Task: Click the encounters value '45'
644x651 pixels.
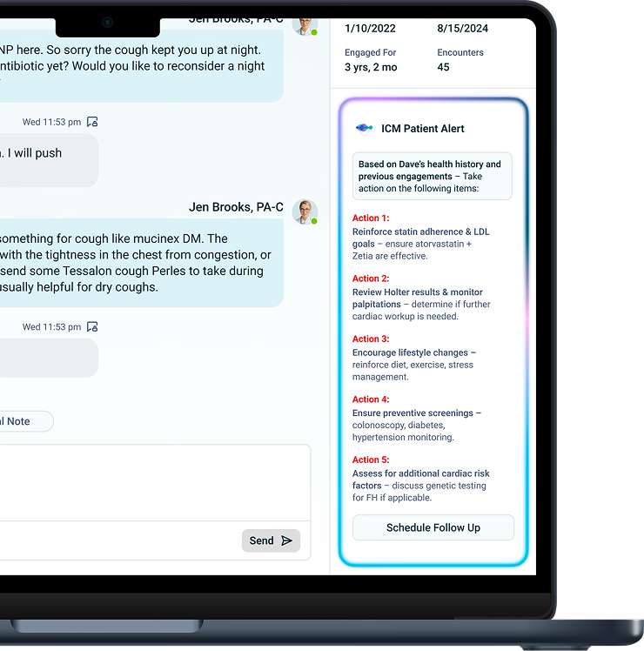Action: pyautogui.click(x=443, y=67)
